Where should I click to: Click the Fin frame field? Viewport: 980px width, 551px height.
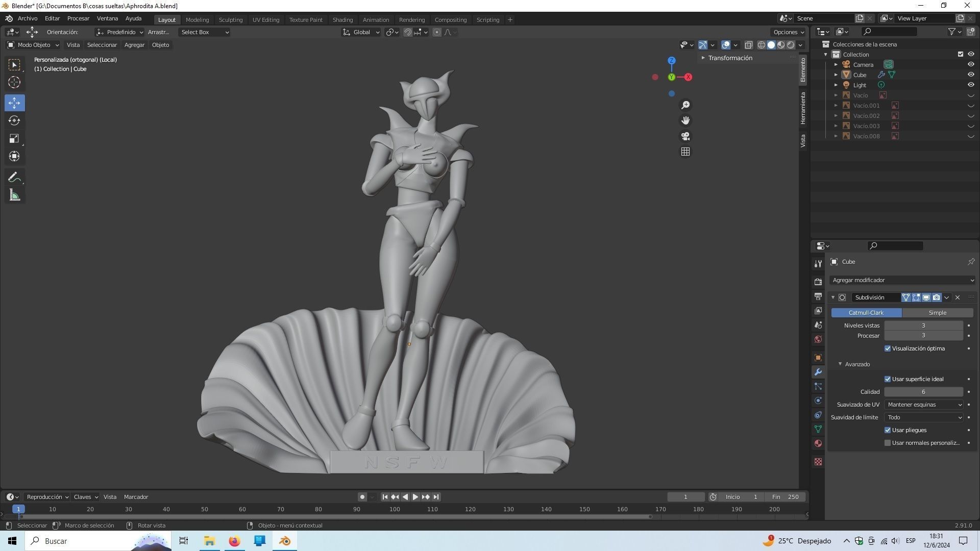tap(786, 497)
